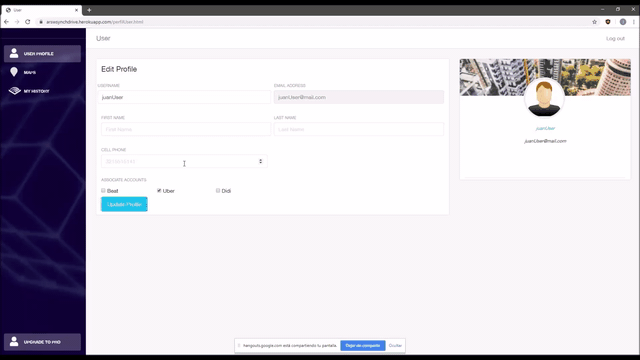The height and width of the screenshot is (360, 640).
Task: Click the Log out link
Action: pyautogui.click(x=615, y=38)
